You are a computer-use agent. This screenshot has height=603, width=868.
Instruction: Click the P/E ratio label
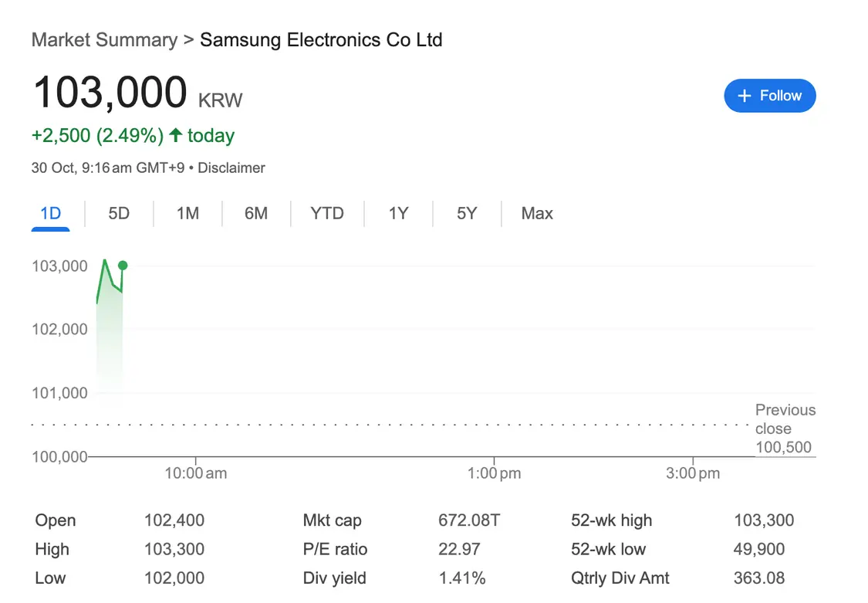[335, 550]
